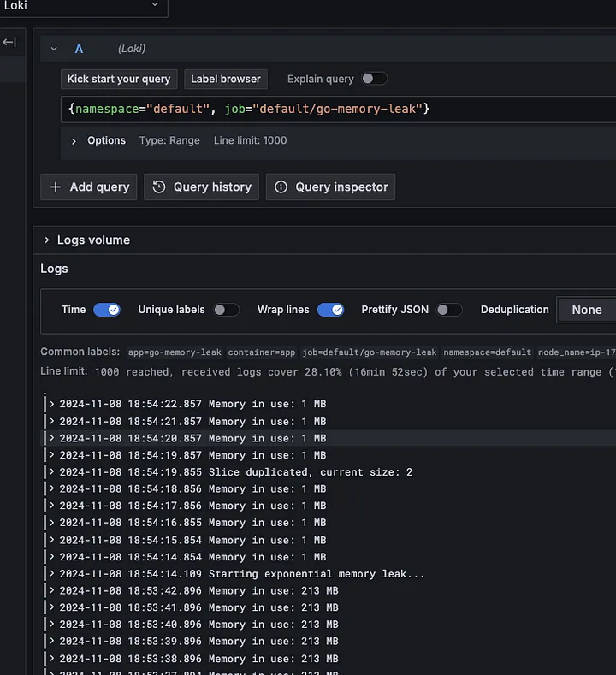Screen dimensions: 616x675
Task: Expand log line at 18:54:22.857
Action: (52, 404)
